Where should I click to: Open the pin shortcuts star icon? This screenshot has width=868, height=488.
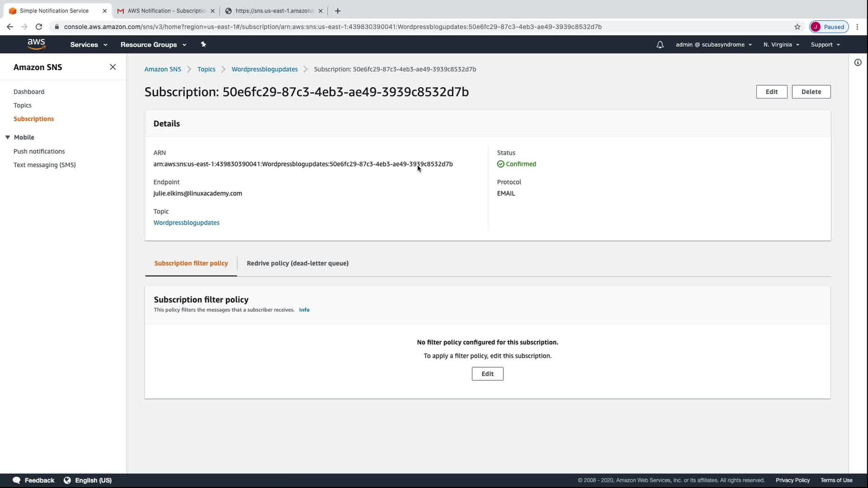point(203,45)
